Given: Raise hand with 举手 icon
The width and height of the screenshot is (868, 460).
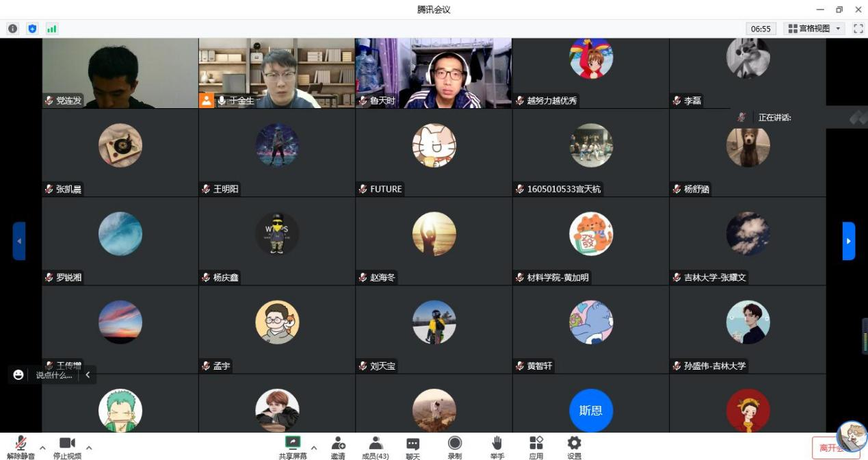Looking at the screenshot, I should point(497,445).
